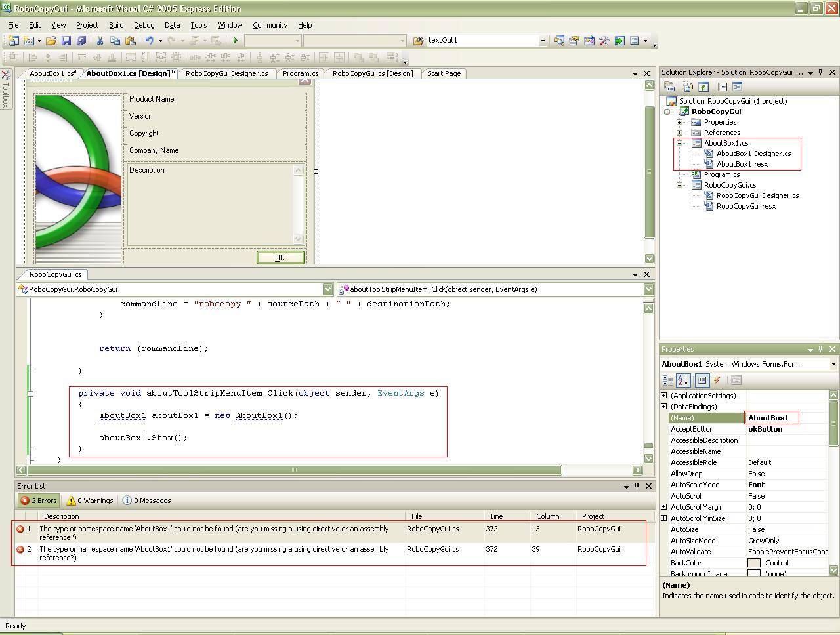840x635 pixels.
Task: Toggle the Categorized view in Properties
Action: click(668, 380)
